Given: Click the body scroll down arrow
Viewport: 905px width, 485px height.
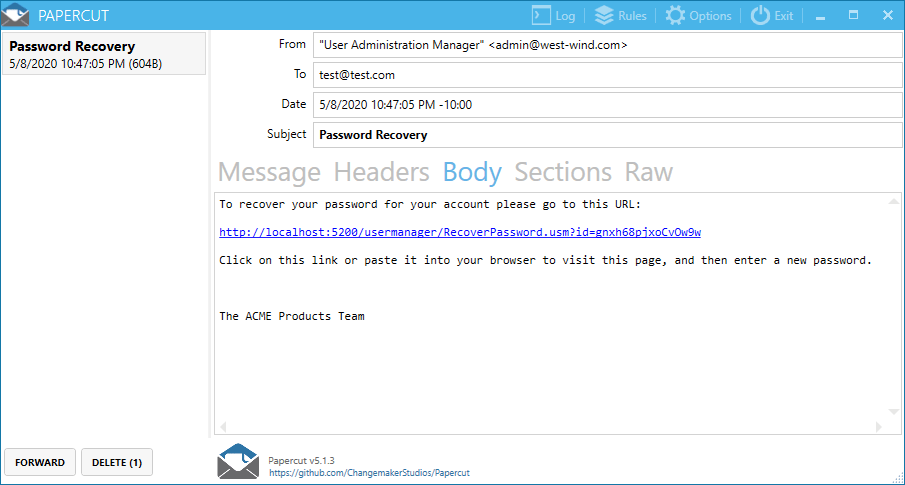Looking at the screenshot, I should pyautogui.click(x=893, y=412).
